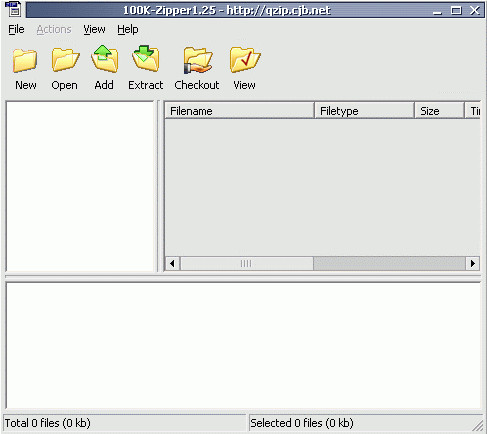The image size is (487, 434).
Task: Click the 'Total 0 files (0 kb)' status text
Action: coord(47,423)
